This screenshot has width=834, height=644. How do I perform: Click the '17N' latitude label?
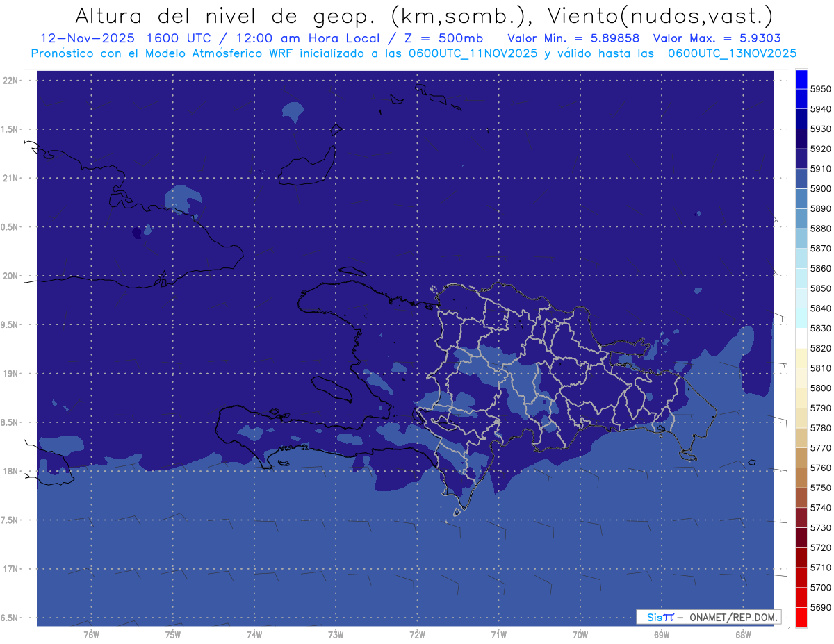(10, 569)
